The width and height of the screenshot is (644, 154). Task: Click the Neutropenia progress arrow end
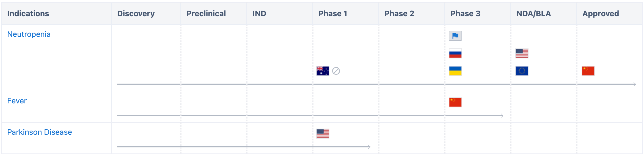[x=634, y=84]
